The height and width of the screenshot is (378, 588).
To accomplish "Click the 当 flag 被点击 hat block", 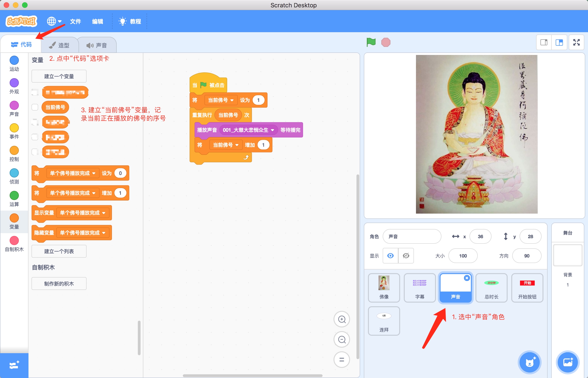I will pyautogui.click(x=208, y=83).
